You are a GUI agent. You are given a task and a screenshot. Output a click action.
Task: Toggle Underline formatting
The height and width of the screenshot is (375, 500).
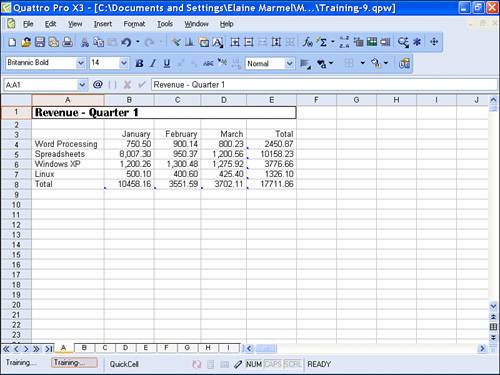167,63
